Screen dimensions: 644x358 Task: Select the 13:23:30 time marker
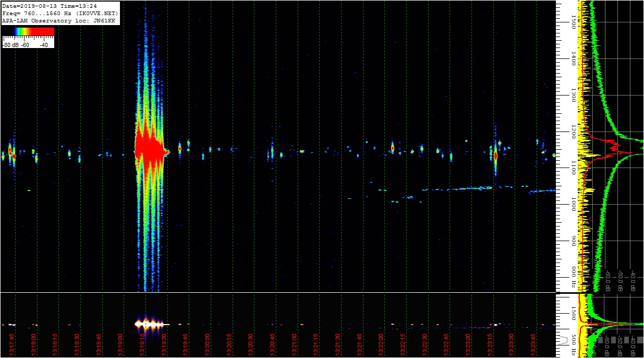pyautogui.click(x=512, y=345)
